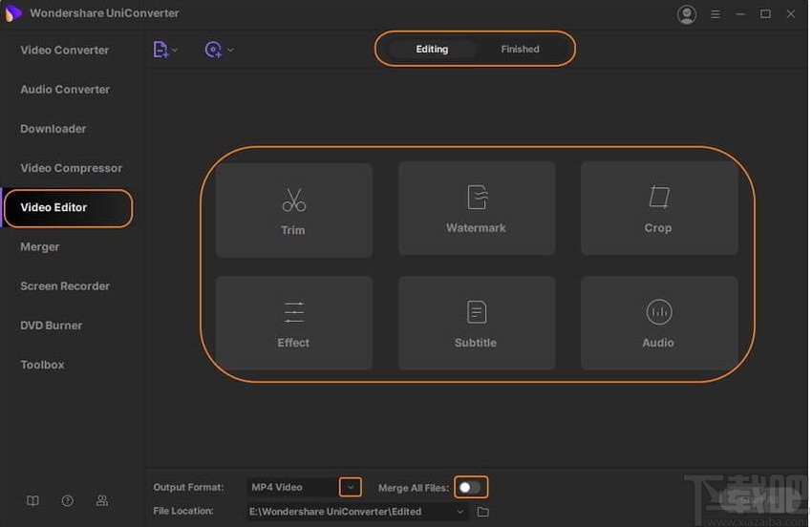The width and height of the screenshot is (812, 527).
Task: Click the E:\Wondershare UniConverter\Edited path field
Action: (x=357, y=512)
